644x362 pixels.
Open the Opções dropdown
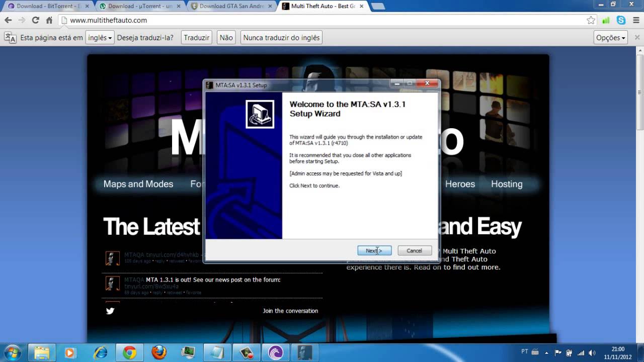coord(610,37)
